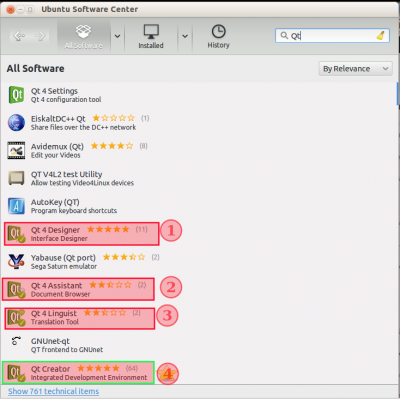Select AutoKey (QT) title text
This screenshot has width=400, height=399.
pyautogui.click(x=55, y=202)
